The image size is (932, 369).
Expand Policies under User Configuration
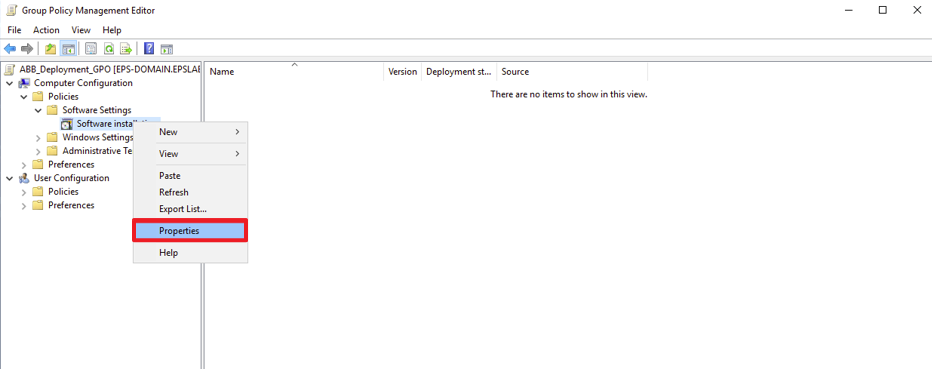pyautogui.click(x=24, y=192)
